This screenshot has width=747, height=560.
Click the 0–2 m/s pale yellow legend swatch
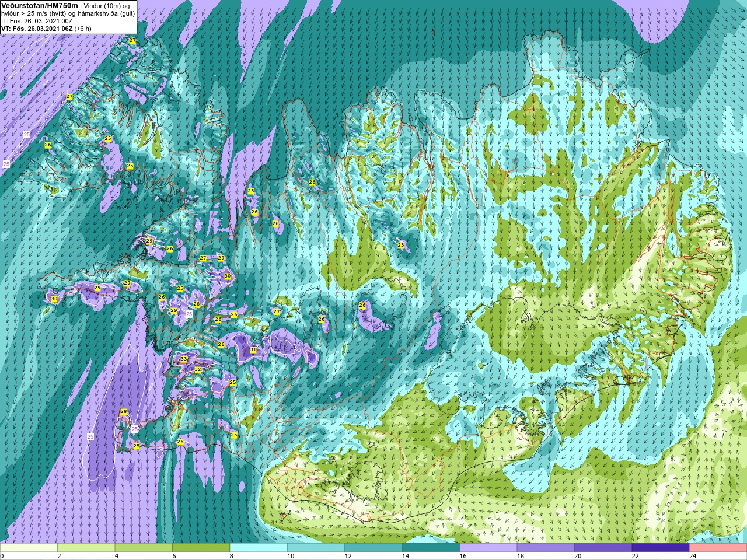(29, 548)
